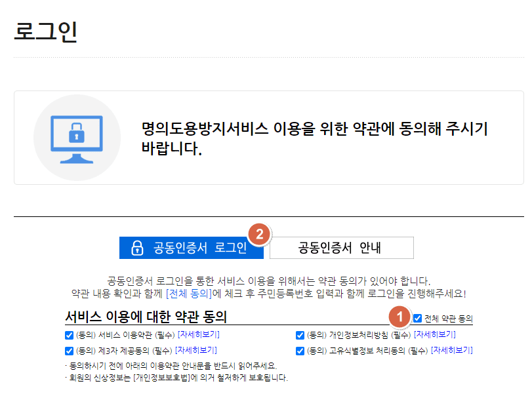Uncheck the 서비스 이용약관 (필수) agreement
Viewport: 532px width, 394px height.
68,334
